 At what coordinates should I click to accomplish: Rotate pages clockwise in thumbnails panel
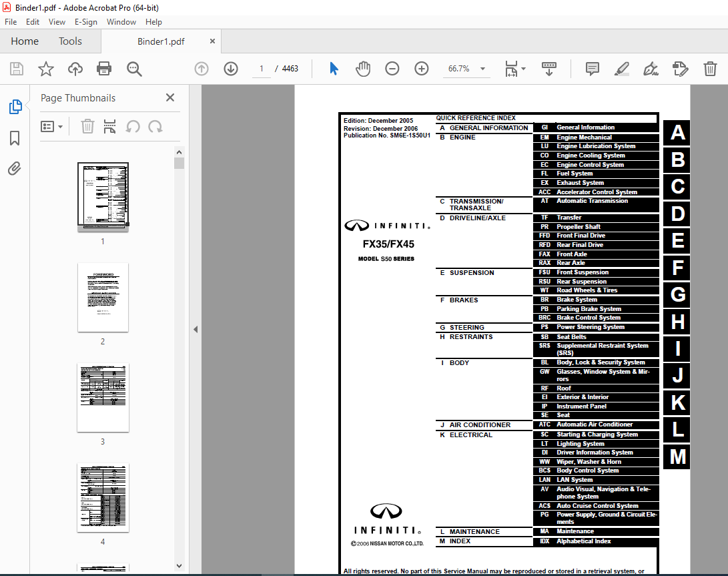point(155,126)
